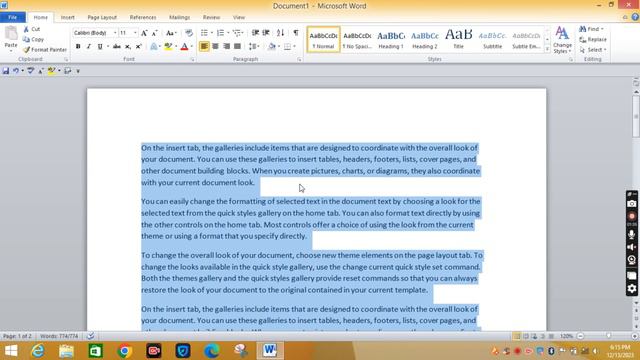Open the shading color dropdown
Screen dimensions: 640x360
click(279, 47)
